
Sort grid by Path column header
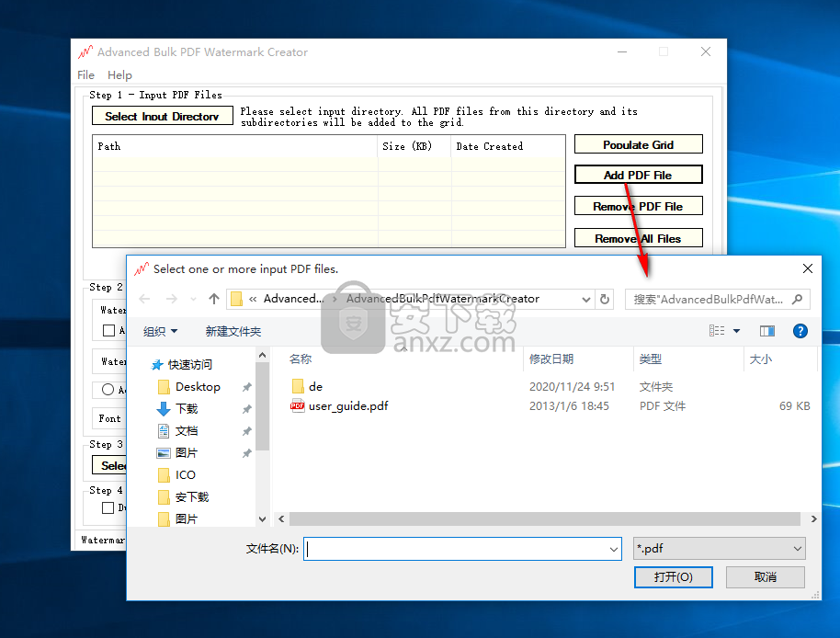point(235,146)
